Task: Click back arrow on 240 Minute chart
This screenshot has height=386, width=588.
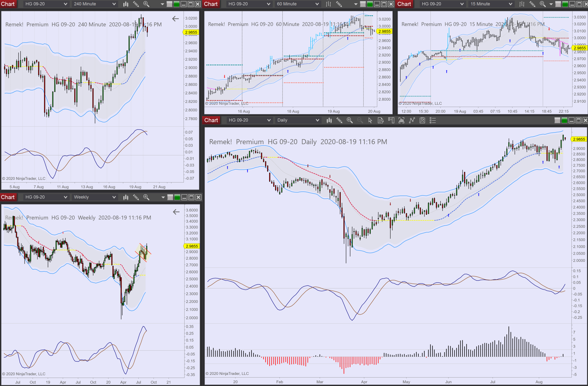Action: (x=175, y=19)
